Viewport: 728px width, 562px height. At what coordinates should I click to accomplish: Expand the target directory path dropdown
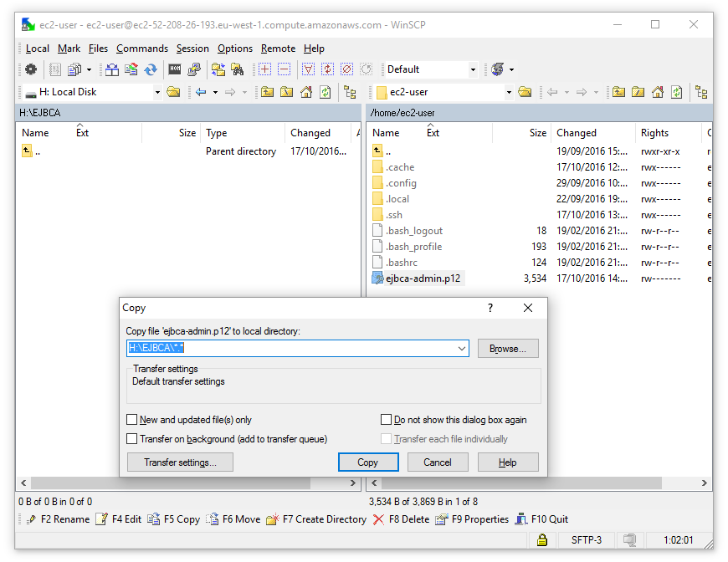pos(462,349)
